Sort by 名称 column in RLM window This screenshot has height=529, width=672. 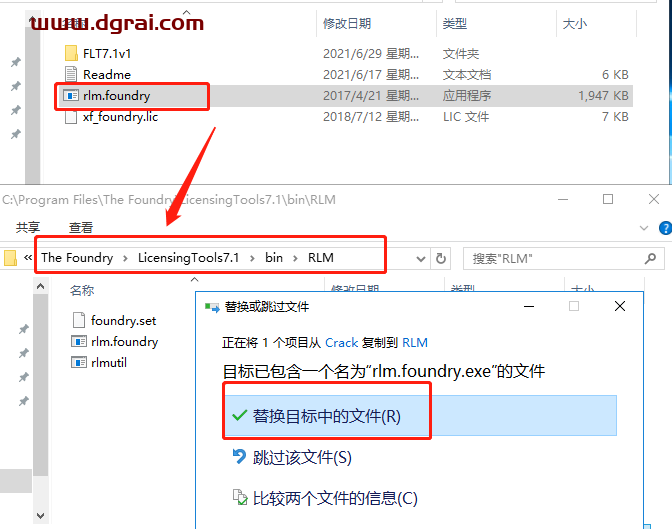pos(82,291)
